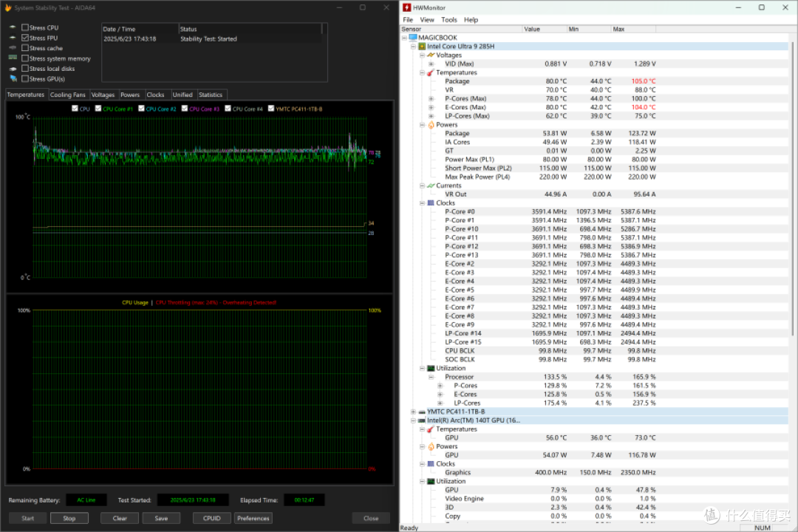Open the Tools menu in HWMonitor

[x=449, y=20]
